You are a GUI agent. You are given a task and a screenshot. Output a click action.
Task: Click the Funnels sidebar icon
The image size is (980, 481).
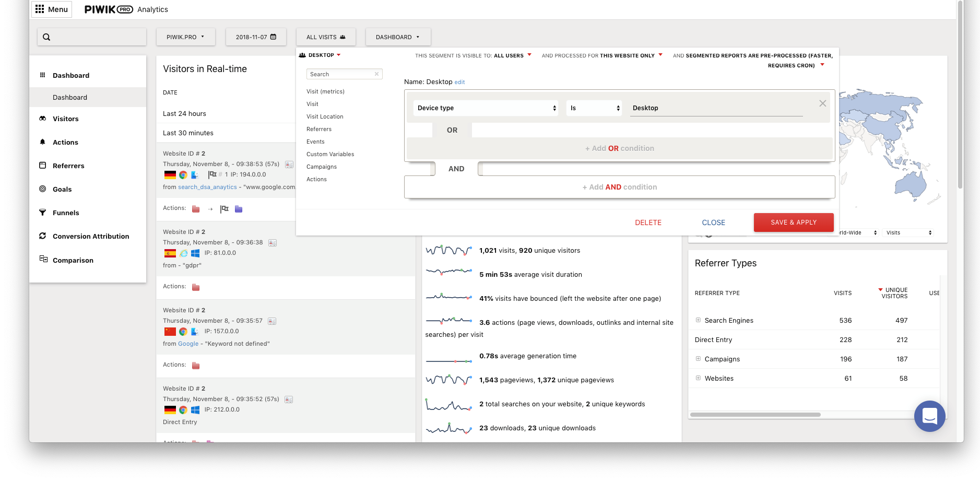tap(43, 213)
